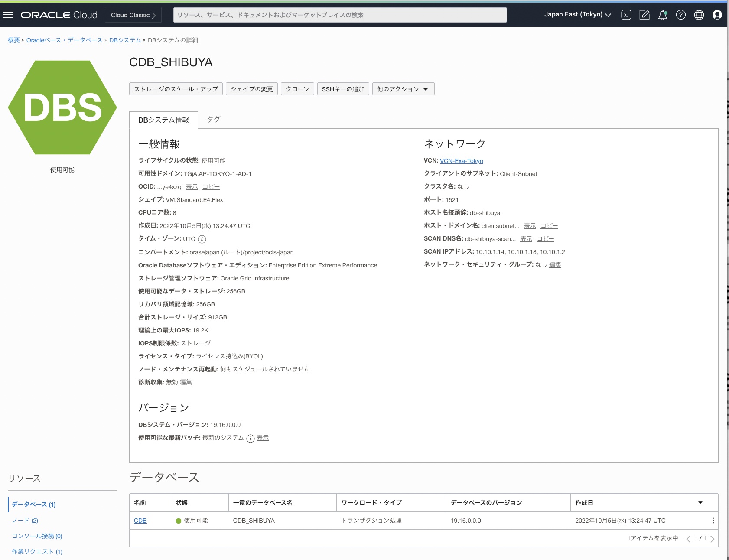This screenshot has width=729, height=560.
Task: Open 作業リクエスト (1) in resources list
Action: click(37, 552)
